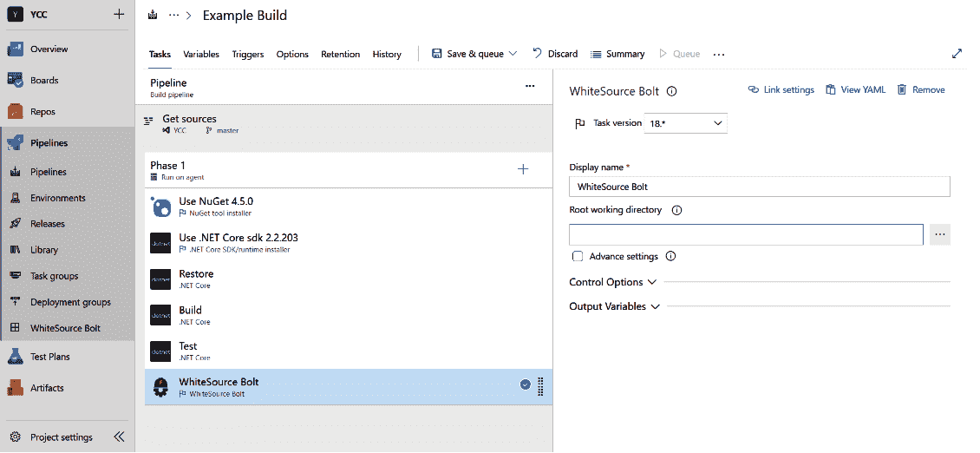This screenshot has height=453, width=980.
Task: Open the Artifacts sidebar icon
Action: click(15, 388)
